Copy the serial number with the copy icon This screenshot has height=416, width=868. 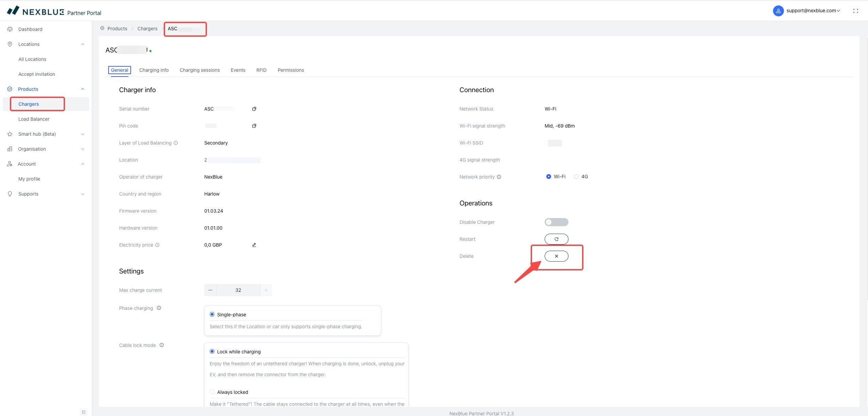click(x=254, y=109)
